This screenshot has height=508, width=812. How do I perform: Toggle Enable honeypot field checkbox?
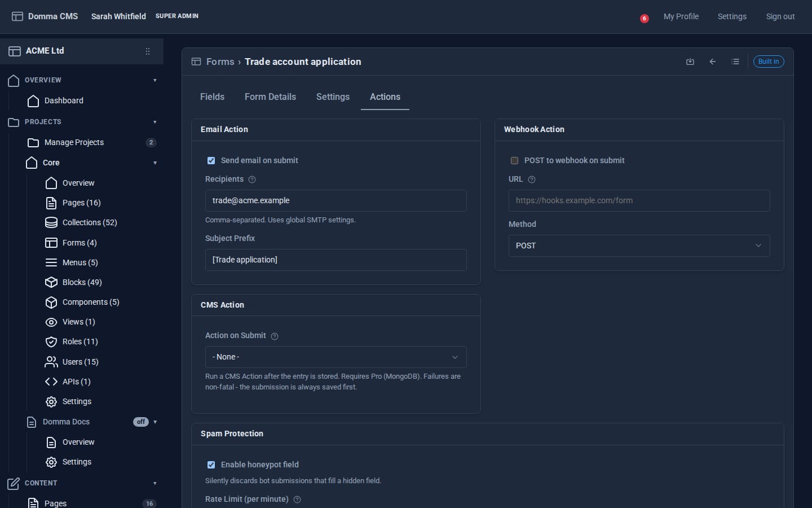pos(211,465)
